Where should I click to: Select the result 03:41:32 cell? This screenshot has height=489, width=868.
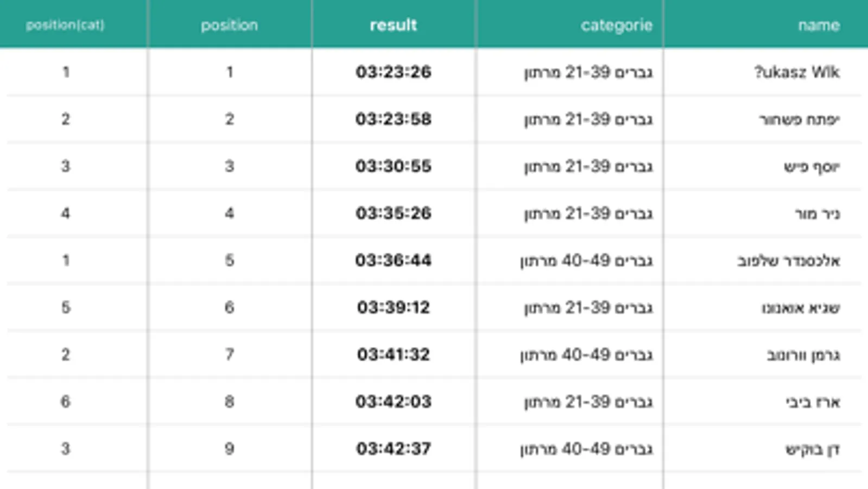click(393, 354)
